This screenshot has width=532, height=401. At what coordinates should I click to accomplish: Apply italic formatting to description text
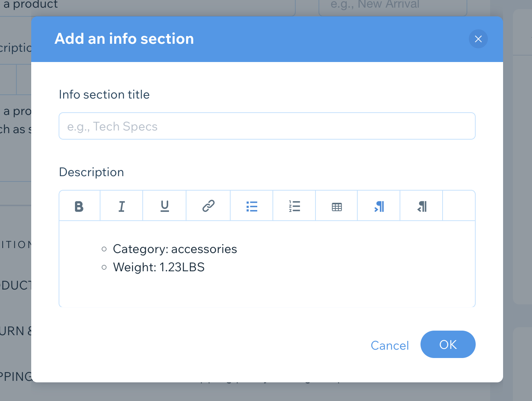tap(121, 206)
